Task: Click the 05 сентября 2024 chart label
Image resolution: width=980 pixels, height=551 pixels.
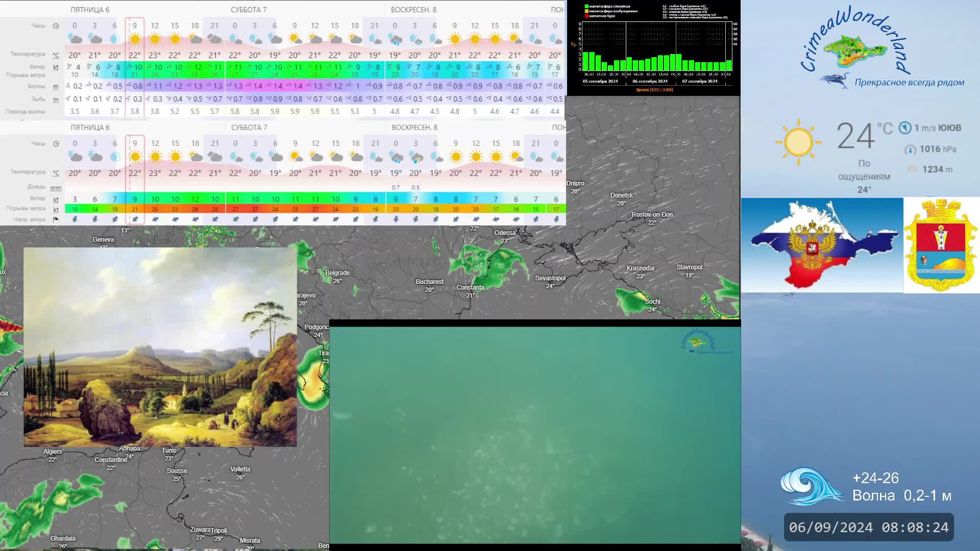Action: pyautogui.click(x=600, y=81)
